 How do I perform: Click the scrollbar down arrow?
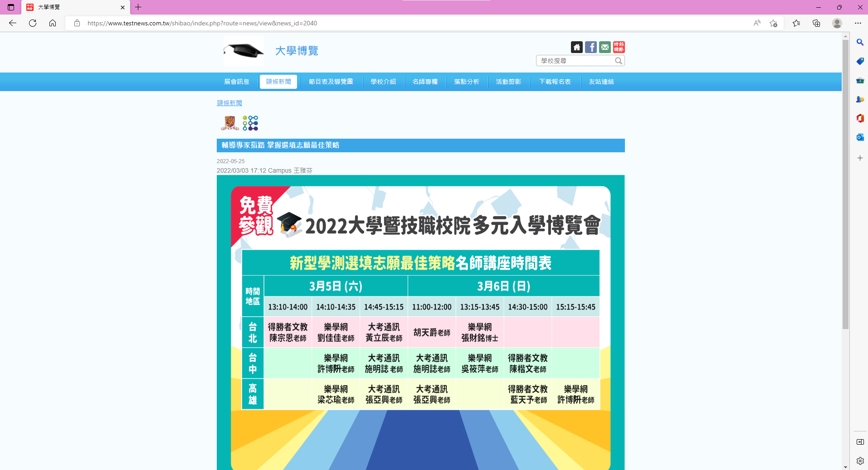(x=845, y=466)
